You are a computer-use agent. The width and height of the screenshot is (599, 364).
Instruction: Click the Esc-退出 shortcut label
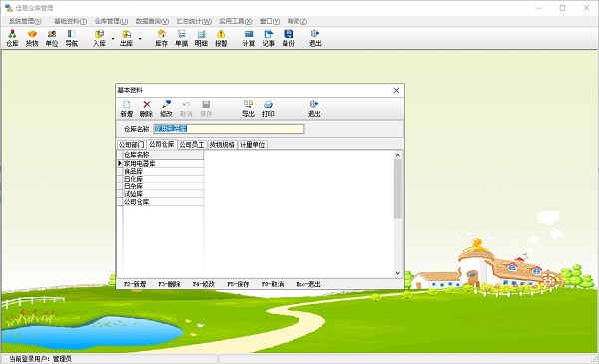coord(308,284)
